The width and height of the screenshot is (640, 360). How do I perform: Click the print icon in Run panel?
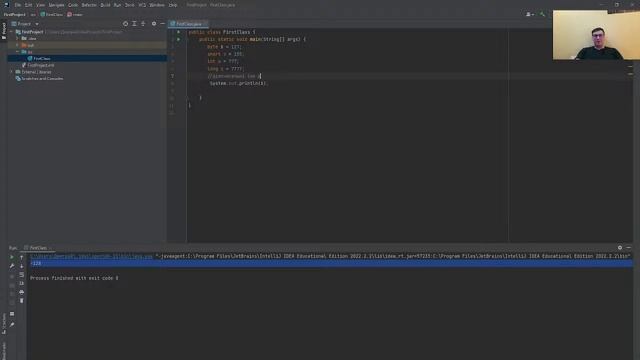click(22, 292)
